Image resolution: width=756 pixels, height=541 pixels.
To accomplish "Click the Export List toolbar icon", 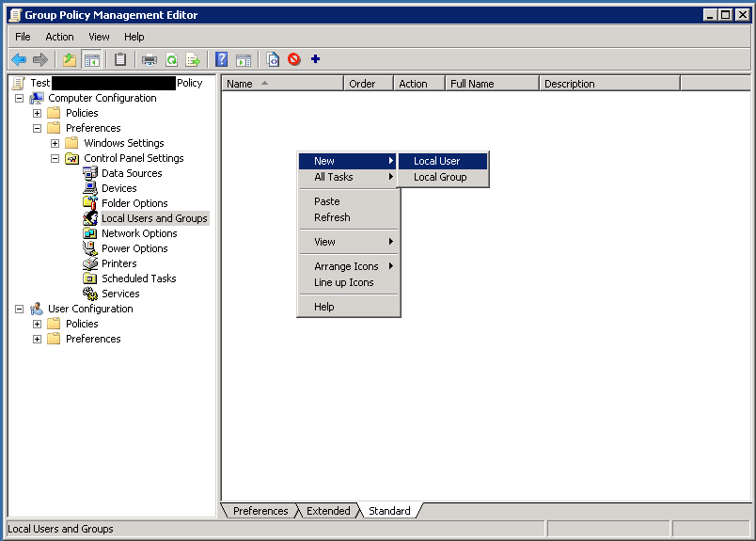I will click(193, 60).
